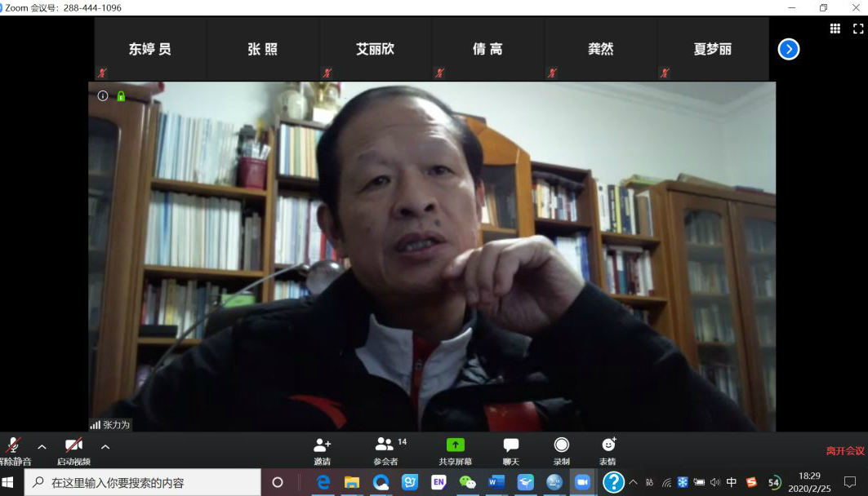The height and width of the screenshot is (496, 868).
Task: Click the meeting info icon in video corner
Action: 101,95
